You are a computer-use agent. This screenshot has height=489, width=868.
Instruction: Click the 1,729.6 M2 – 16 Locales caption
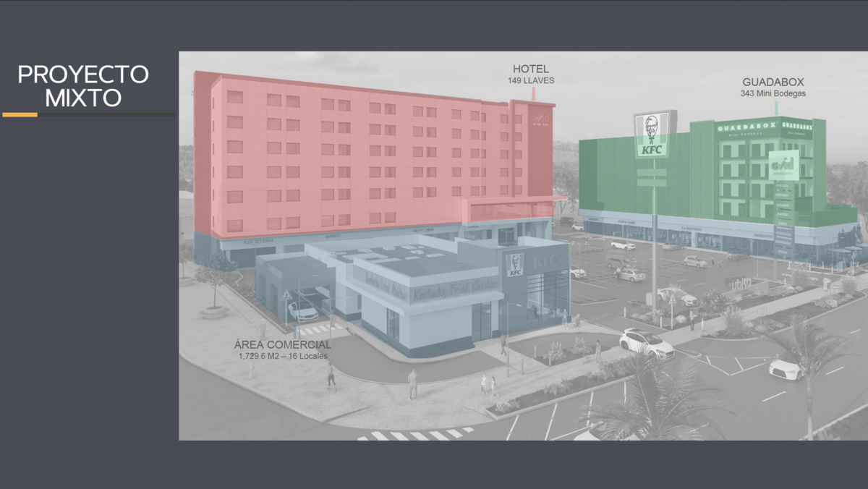pos(283,357)
